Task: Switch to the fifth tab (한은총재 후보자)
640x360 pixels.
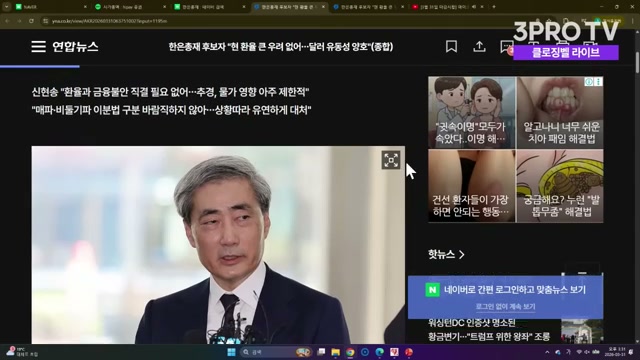Action: point(369,7)
